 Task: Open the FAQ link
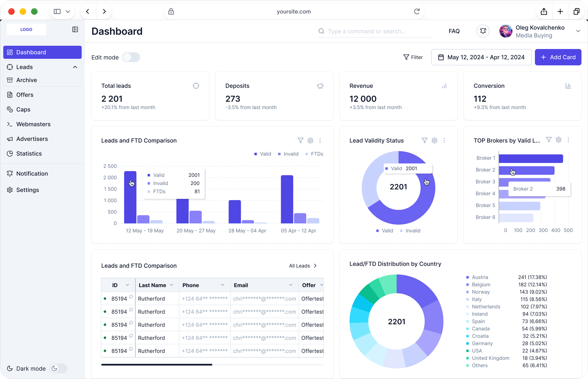[x=454, y=31]
